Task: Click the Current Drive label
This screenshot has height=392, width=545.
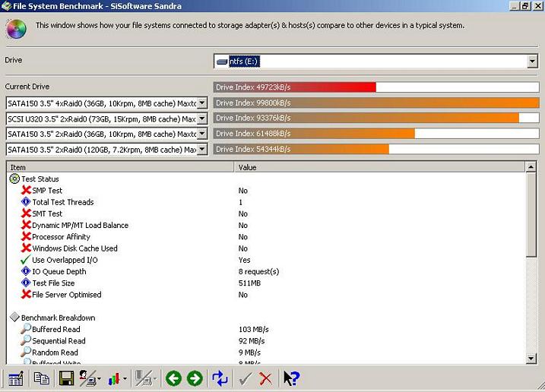Action: point(27,87)
